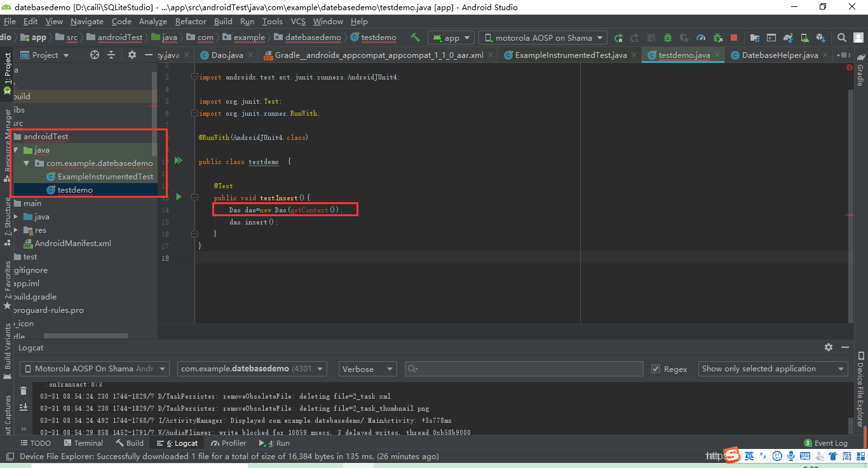The image size is (868, 468).
Task: Open the Build tool window
Action: click(x=130, y=443)
